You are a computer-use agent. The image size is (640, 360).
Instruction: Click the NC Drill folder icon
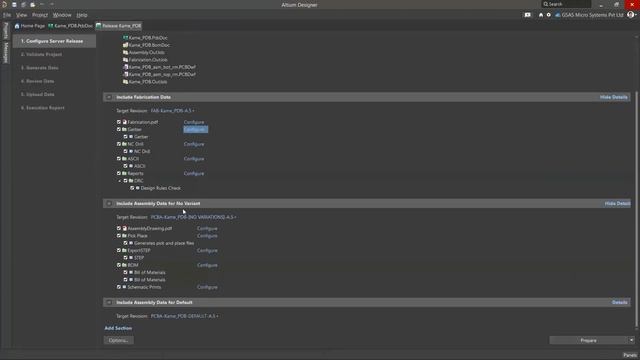pyautogui.click(x=124, y=144)
